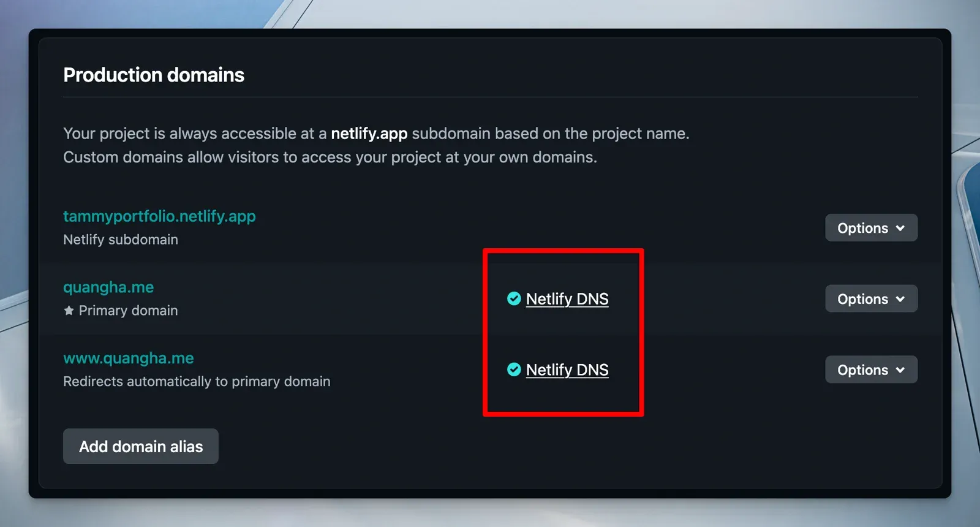Viewport: 980px width, 527px height.
Task: Visit the quangha.me primary domain link
Action: (108, 287)
